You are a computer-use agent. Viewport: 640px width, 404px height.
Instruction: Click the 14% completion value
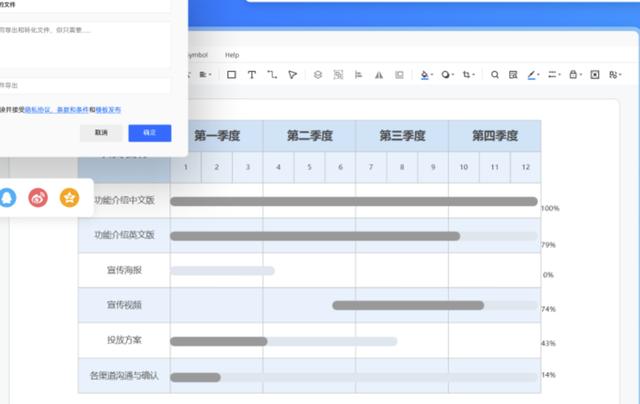[x=548, y=375]
